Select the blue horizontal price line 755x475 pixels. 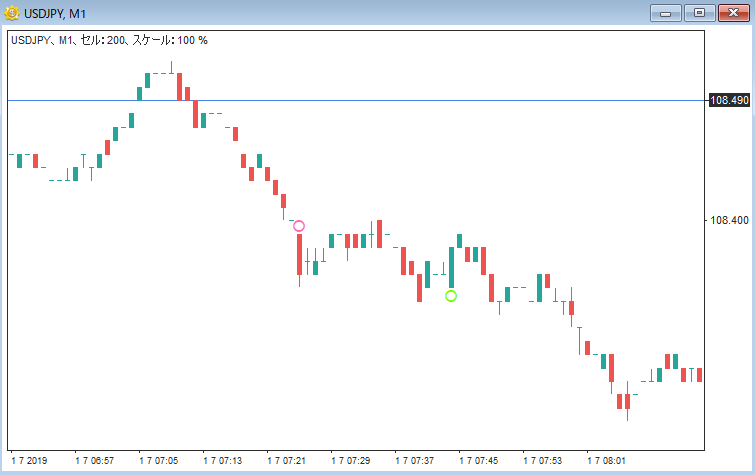[x=400, y=100]
